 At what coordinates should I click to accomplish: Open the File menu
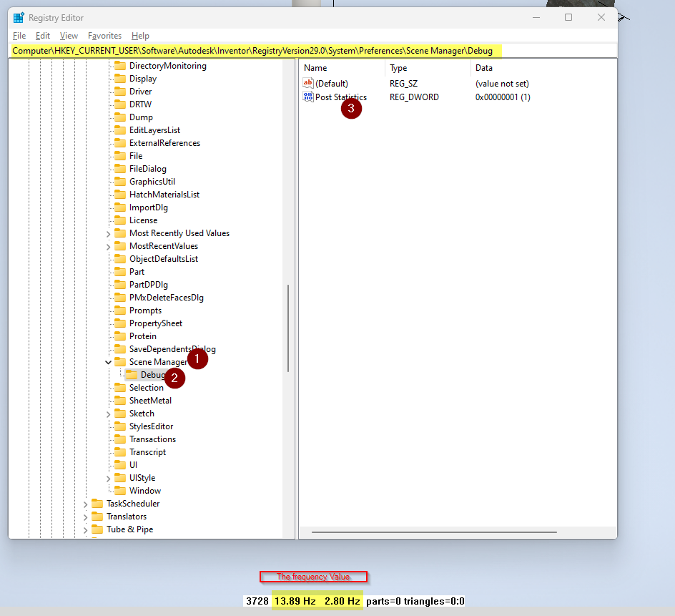click(19, 36)
